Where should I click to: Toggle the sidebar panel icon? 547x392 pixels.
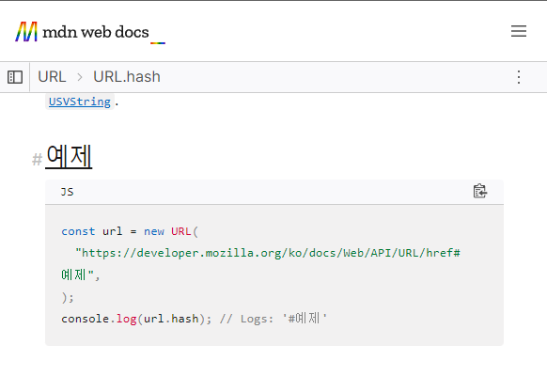[x=15, y=77]
